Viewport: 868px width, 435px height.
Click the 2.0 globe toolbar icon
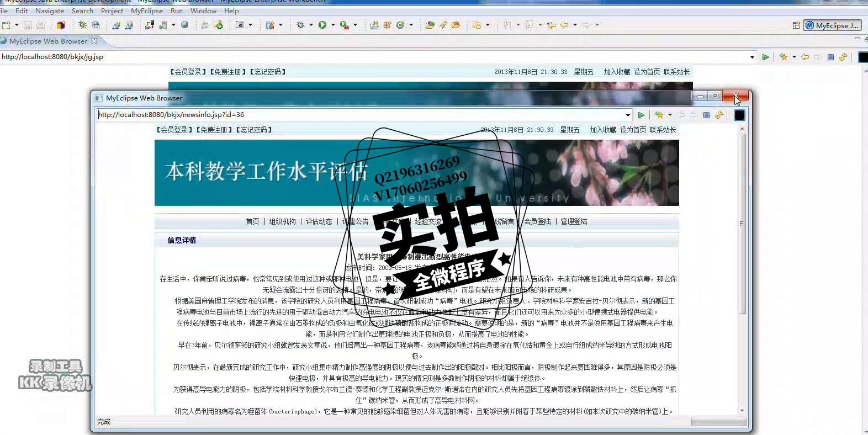pyautogui.click(x=96, y=25)
